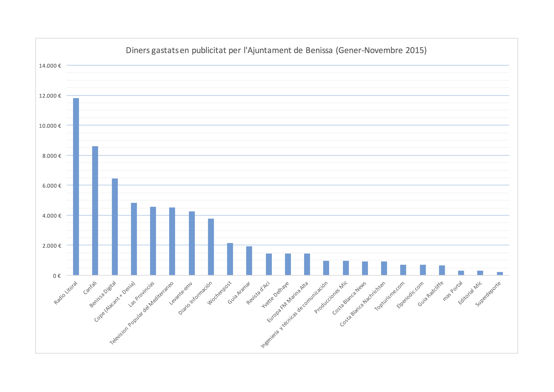554x392 pixels.
Task: Click the Cope (Alacant + Denia) bar
Action: [x=134, y=239]
